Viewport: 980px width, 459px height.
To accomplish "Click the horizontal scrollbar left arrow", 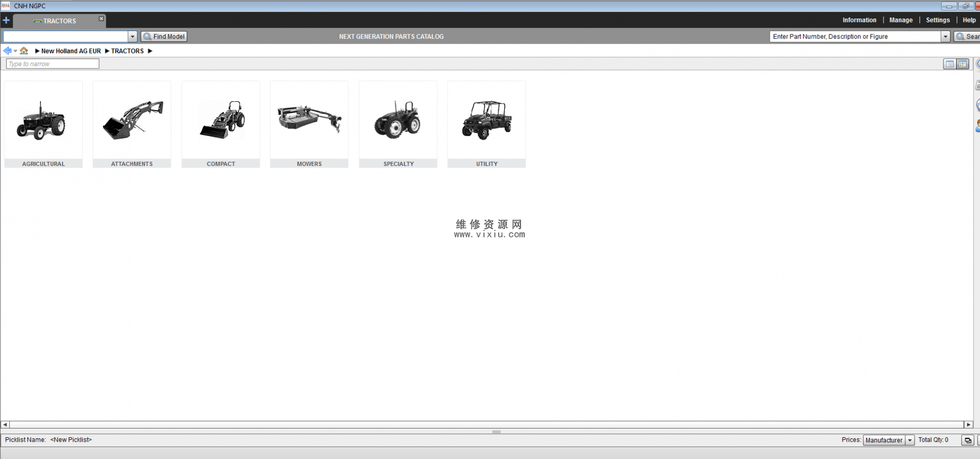I will click(x=5, y=425).
